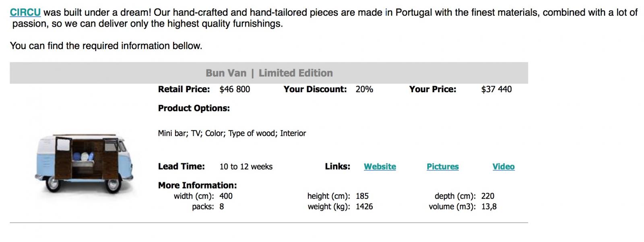Click the Bun Van Limited Edition header
Viewport: 644px width, 242px height.
(x=269, y=73)
